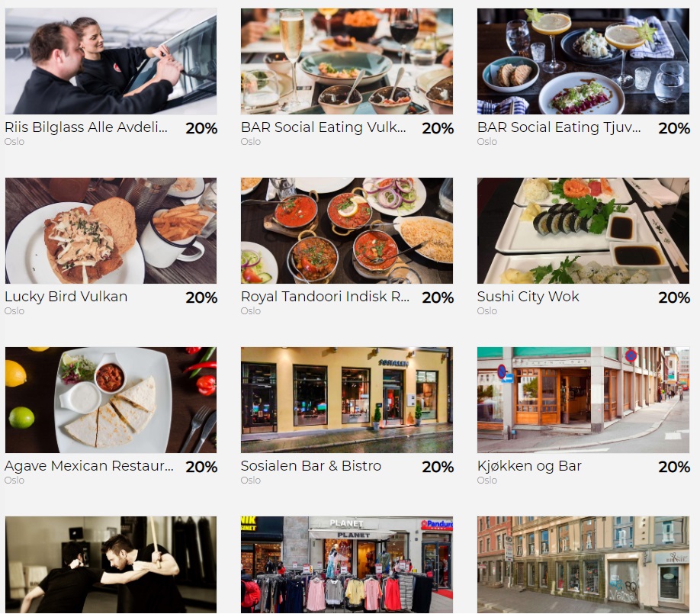Select the Kjøkken og Bar street corner photo
The width and height of the screenshot is (700, 614).
pos(583,400)
